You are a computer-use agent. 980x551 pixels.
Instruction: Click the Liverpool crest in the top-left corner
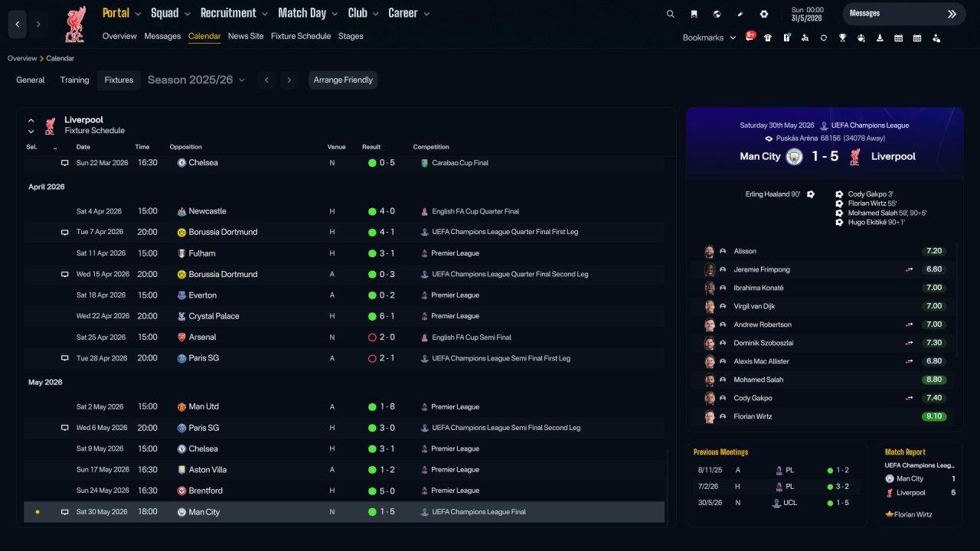click(x=75, y=24)
